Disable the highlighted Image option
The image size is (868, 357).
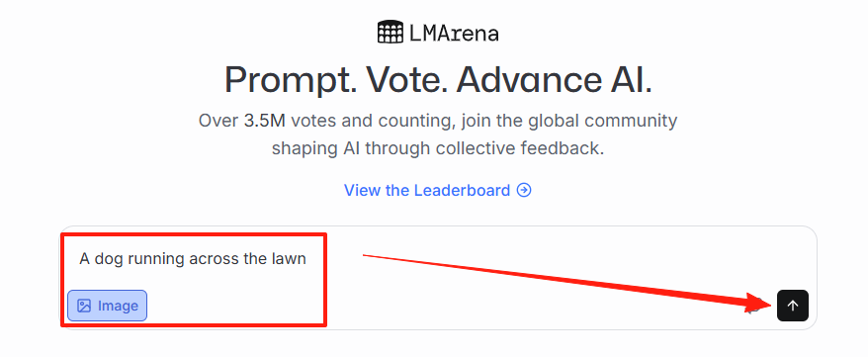point(108,306)
